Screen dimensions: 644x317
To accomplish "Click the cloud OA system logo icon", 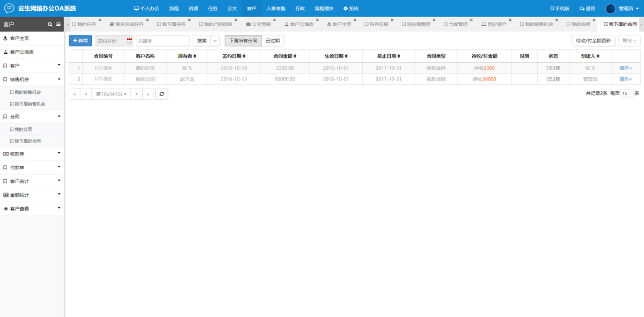I will click(9, 9).
